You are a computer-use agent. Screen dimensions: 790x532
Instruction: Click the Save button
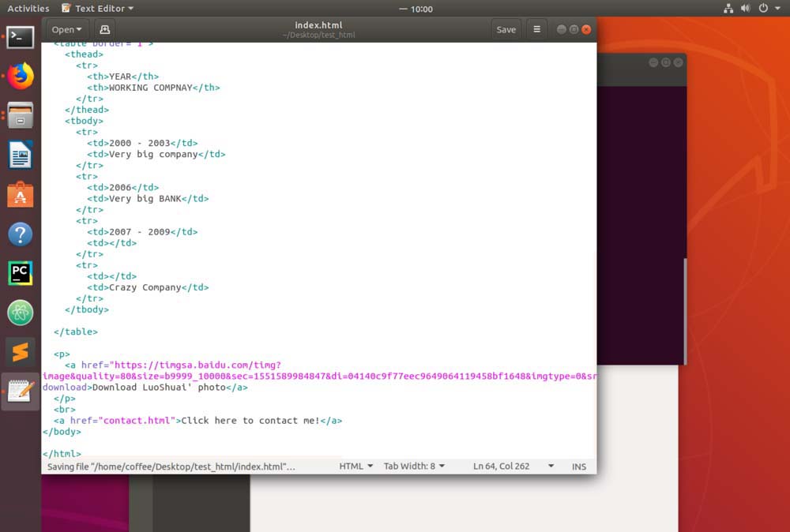[x=506, y=29]
